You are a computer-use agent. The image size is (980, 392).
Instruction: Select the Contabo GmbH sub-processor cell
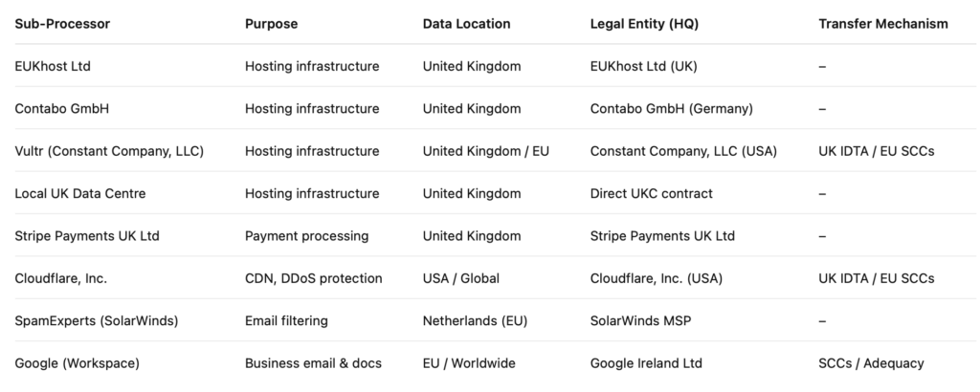point(62,109)
